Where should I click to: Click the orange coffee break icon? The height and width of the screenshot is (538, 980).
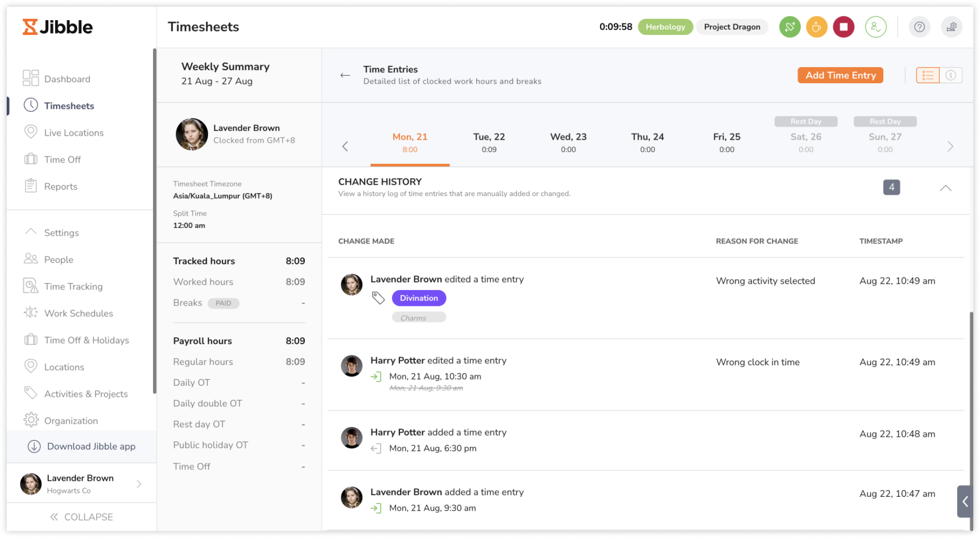pos(816,27)
